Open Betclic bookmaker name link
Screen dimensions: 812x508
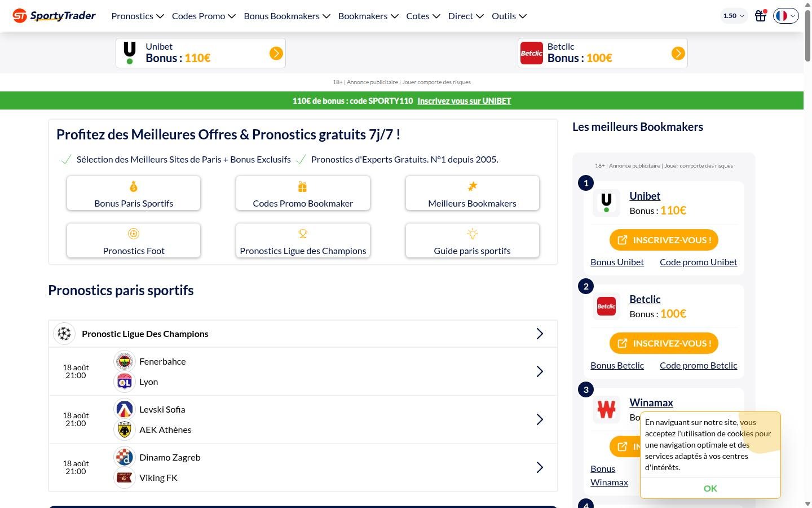point(645,299)
